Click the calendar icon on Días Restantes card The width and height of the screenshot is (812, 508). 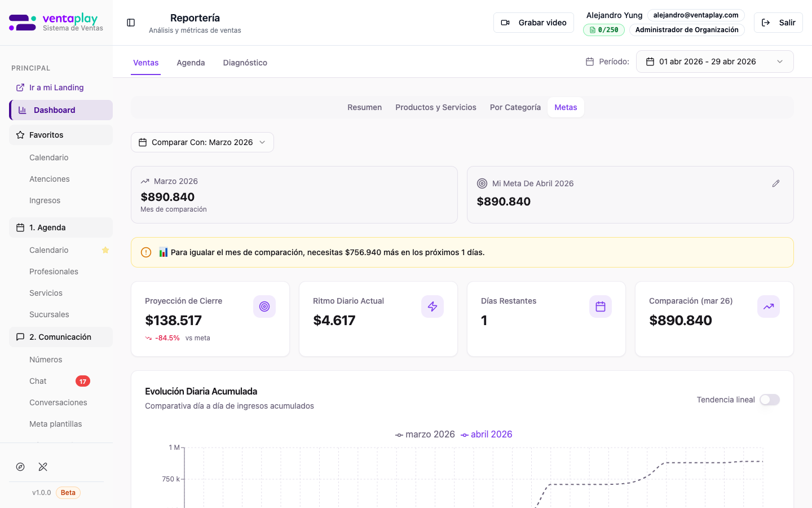601,306
